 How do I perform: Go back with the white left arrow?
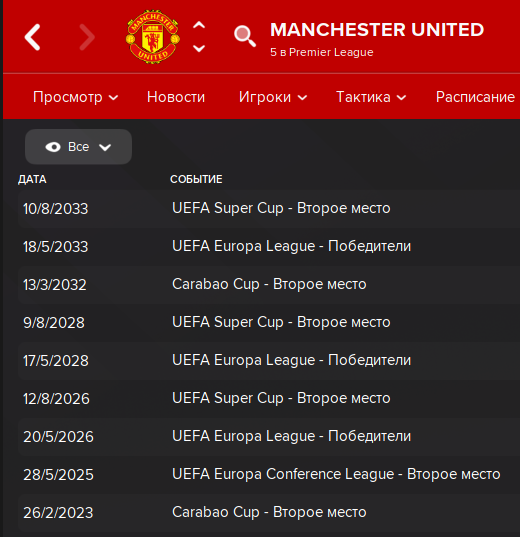click(33, 37)
